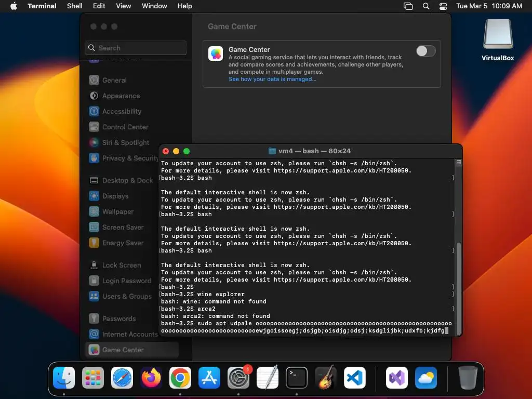Click the Terminal window vertical scrollbar thumb

(x=459, y=288)
